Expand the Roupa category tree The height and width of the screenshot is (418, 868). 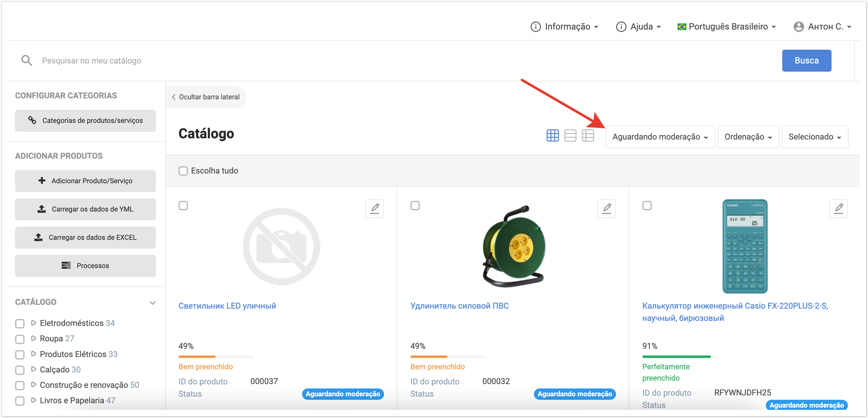(x=33, y=338)
